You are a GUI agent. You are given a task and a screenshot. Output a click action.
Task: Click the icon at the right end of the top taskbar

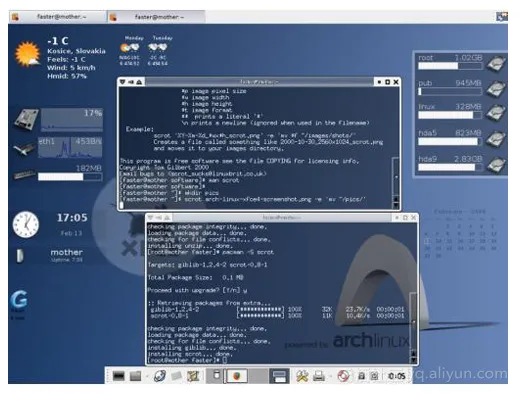tap(501, 17)
